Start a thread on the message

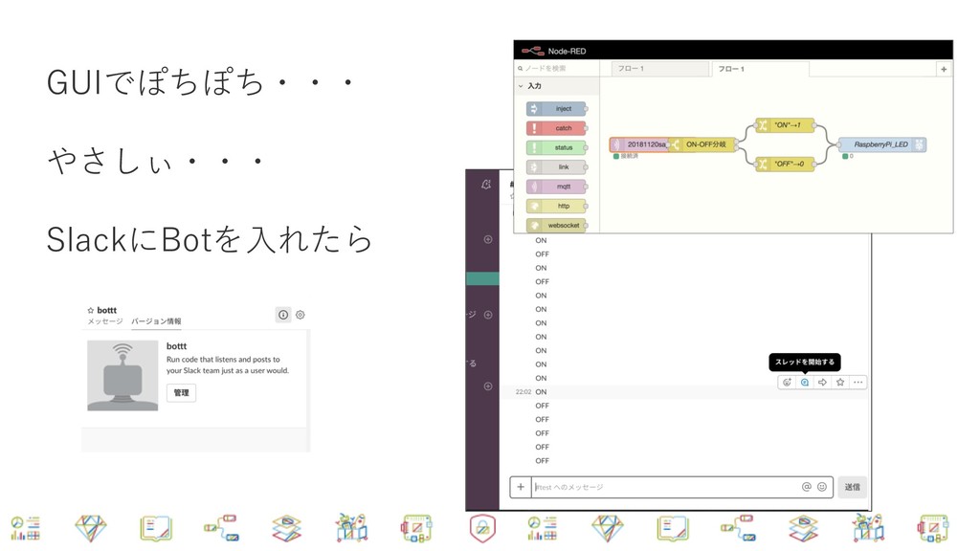(805, 383)
